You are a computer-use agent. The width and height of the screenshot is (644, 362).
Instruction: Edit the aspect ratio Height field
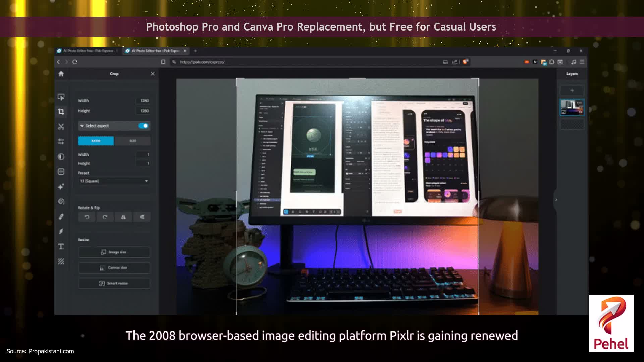143,163
